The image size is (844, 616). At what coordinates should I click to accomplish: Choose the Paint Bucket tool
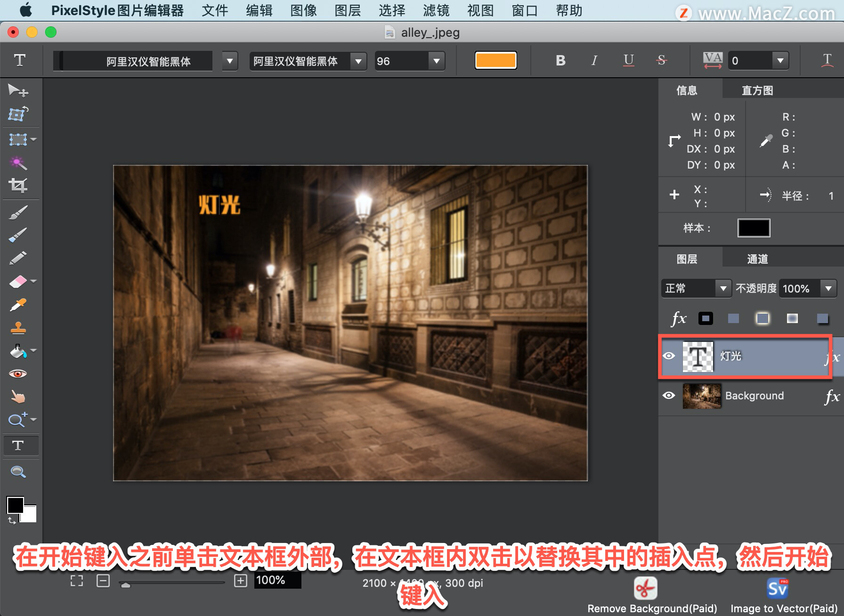tap(18, 350)
